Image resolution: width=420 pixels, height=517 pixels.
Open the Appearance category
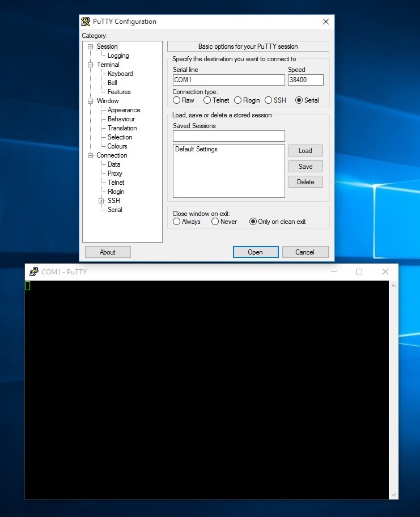click(124, 110)
